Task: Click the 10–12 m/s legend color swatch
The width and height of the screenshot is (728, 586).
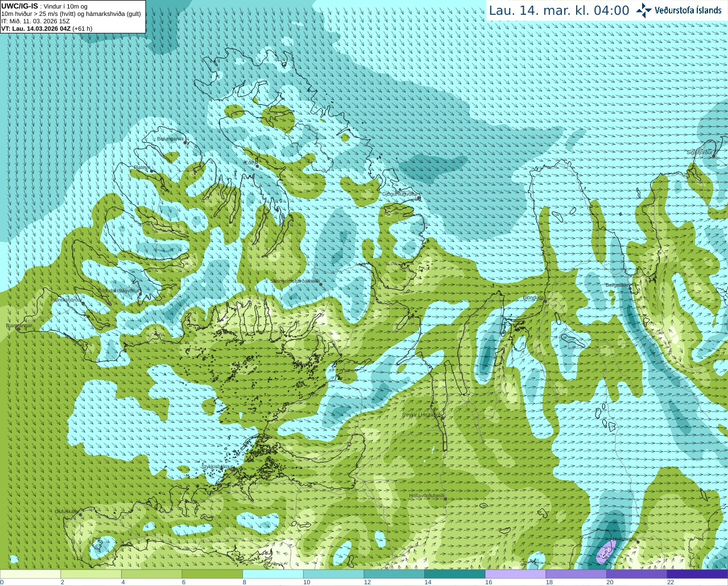Action: coord(333,574)
